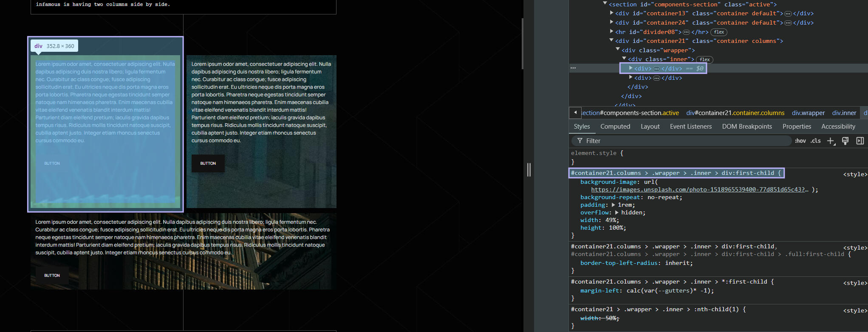Click BUTTON in the second column card
The image size is (868, 332).
click(208, 163)
